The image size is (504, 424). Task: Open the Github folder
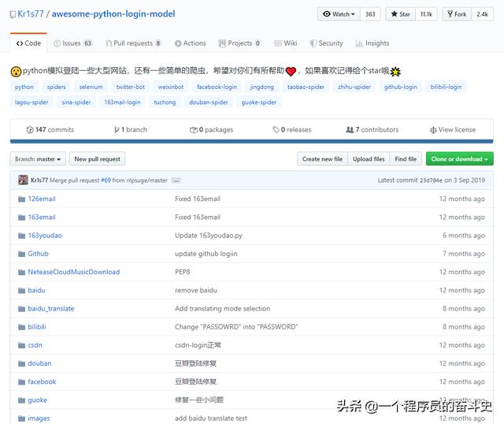[38, 254]
